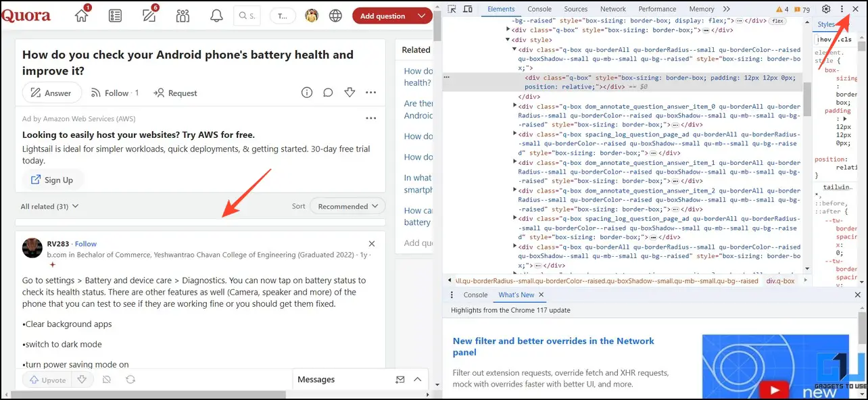Screen dimensions: 868x400
Task: Open the profile avatar in Quora header
Action: (312, 16)
